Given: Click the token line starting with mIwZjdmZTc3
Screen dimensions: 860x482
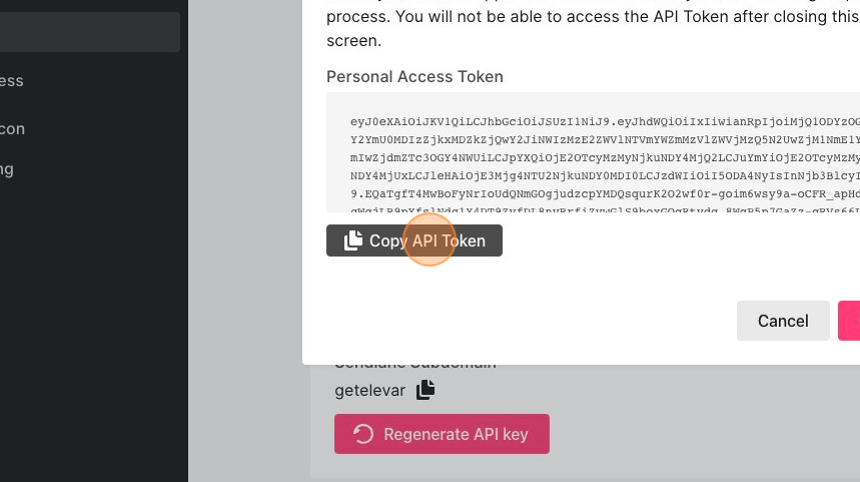Looking at the screenshot, I should [605, 158].
